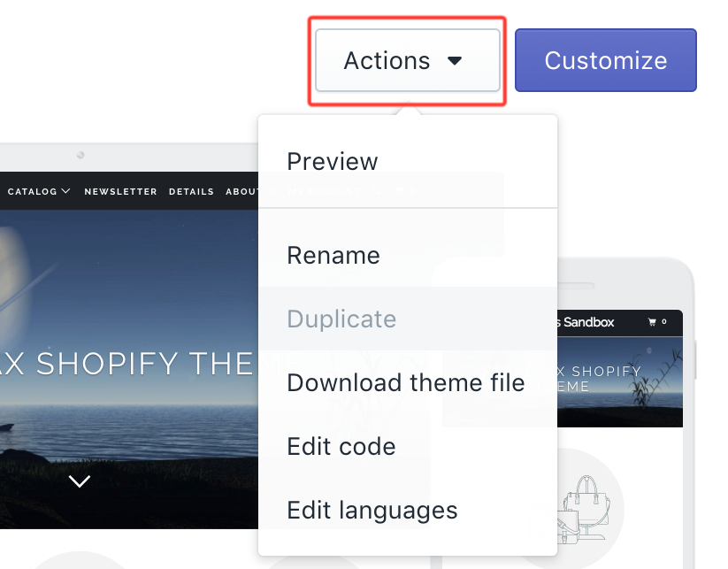Click CATALOG in the theme preview nav
728x569 pixels.
[33, 191]
